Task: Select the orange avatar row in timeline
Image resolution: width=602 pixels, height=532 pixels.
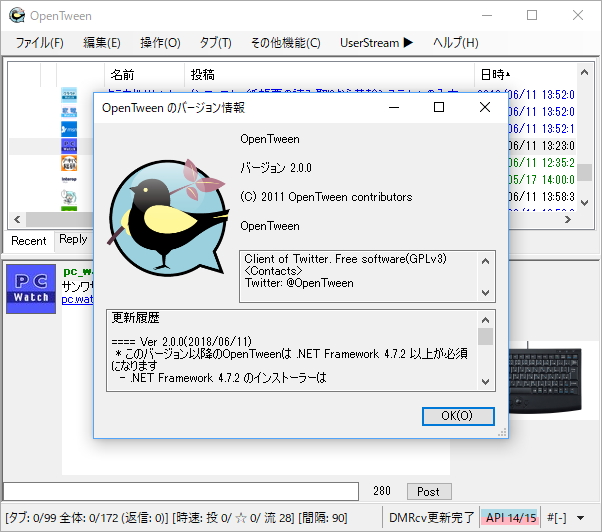Action: (69, 163)
